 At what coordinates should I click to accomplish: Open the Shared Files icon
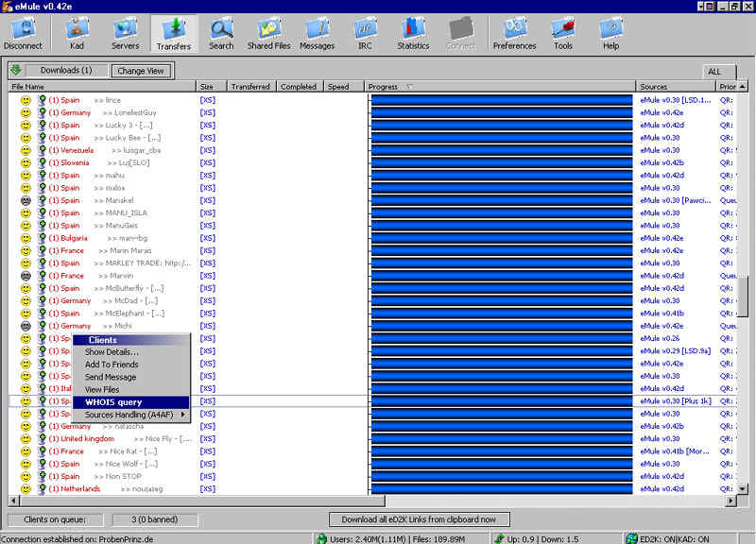coord(268,33)
